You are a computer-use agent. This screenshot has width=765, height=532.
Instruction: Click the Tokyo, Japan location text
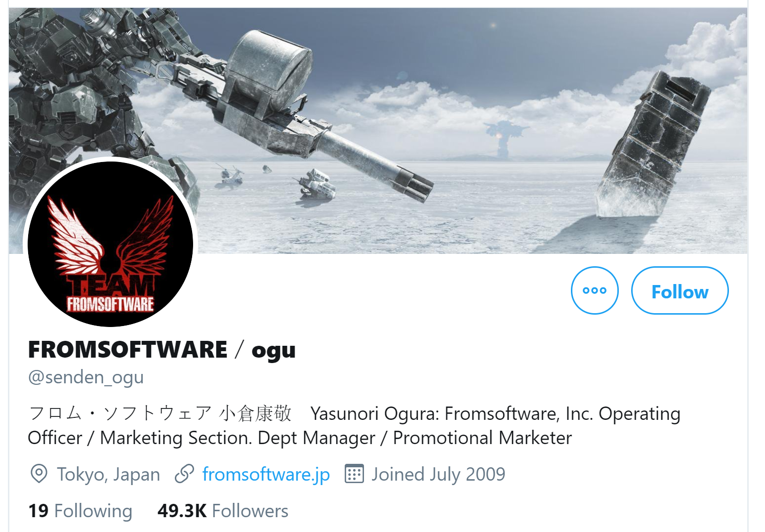(x=109, y=474)
